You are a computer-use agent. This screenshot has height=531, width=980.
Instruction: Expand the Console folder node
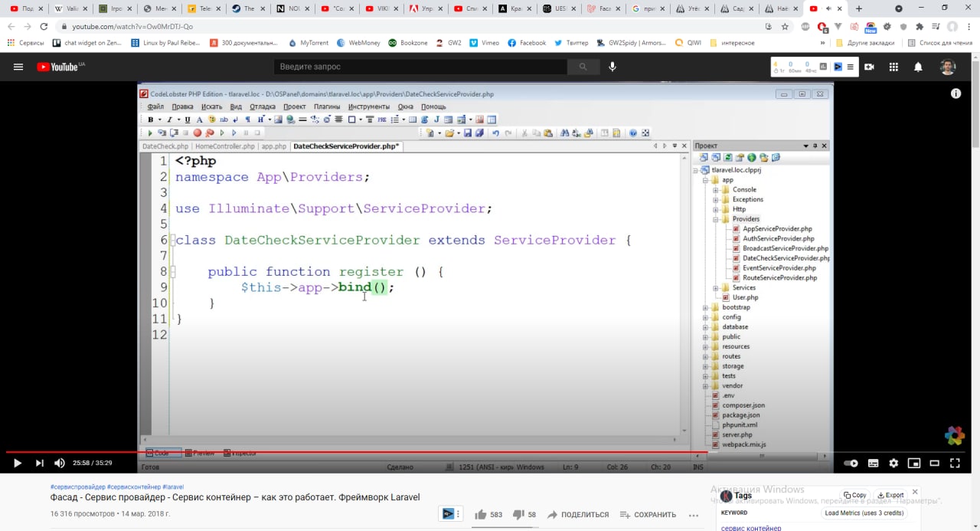tap(716, 189)
